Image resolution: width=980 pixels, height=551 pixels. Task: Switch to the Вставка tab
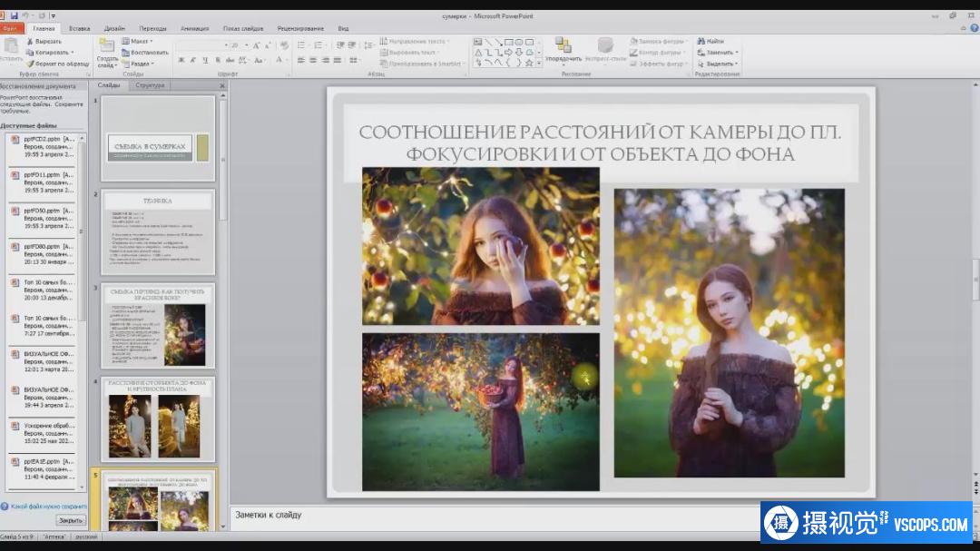click(79, 28)
